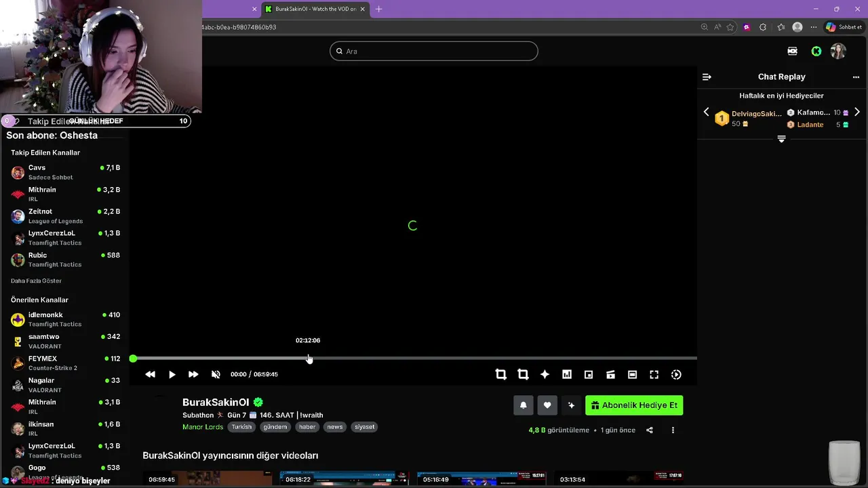
Task: Click the MDK-style icon in site header
Action: 792,51
